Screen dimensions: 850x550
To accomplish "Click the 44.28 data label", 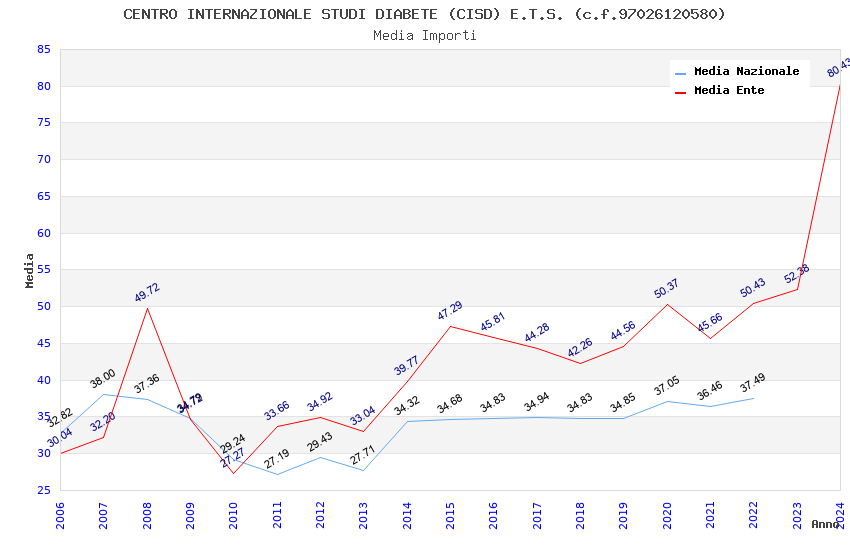I will [537, 332].
